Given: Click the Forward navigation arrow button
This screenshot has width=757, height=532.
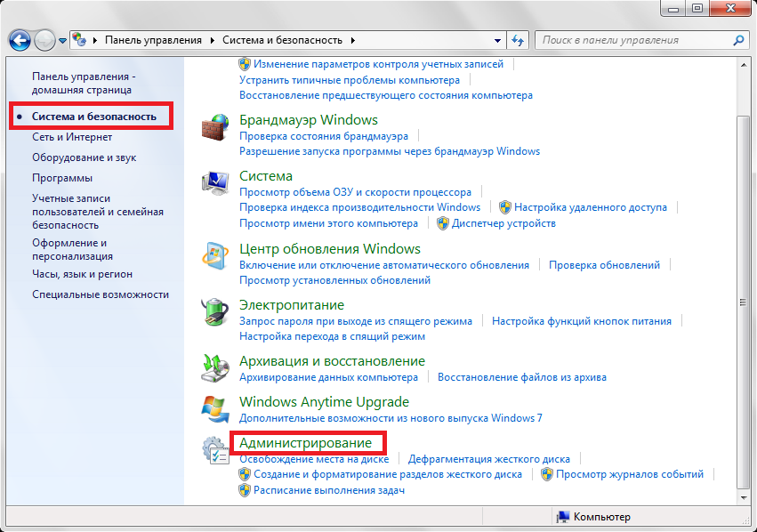Looking at the screenshot, I should 44,41.
